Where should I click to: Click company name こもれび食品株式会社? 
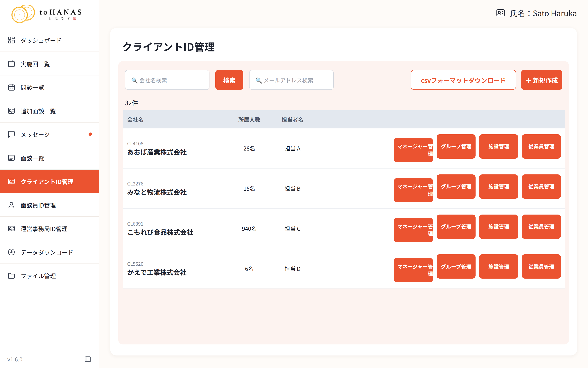tap(160, 232)
